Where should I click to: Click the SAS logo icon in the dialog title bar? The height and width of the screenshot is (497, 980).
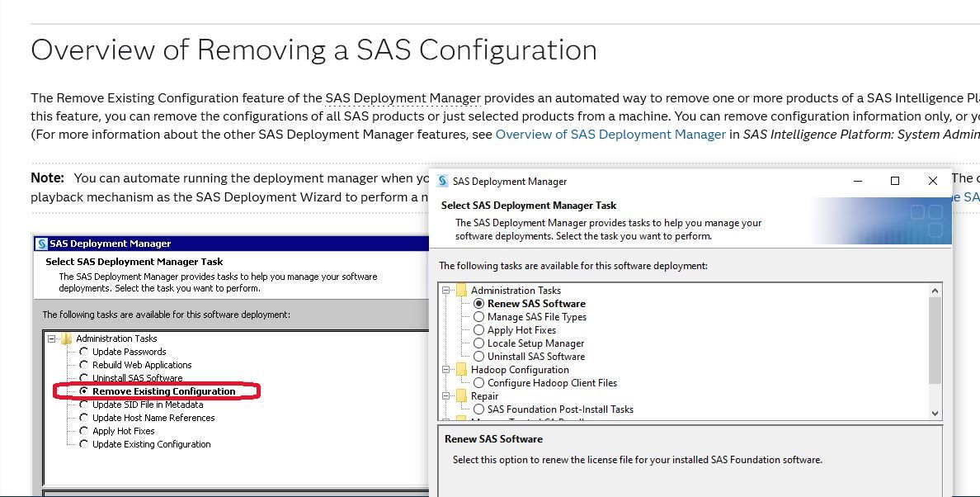(x=443, y=182)
